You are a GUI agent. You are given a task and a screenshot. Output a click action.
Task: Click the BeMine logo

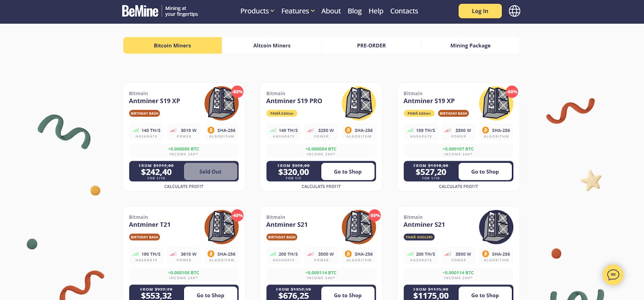[140, 11]
